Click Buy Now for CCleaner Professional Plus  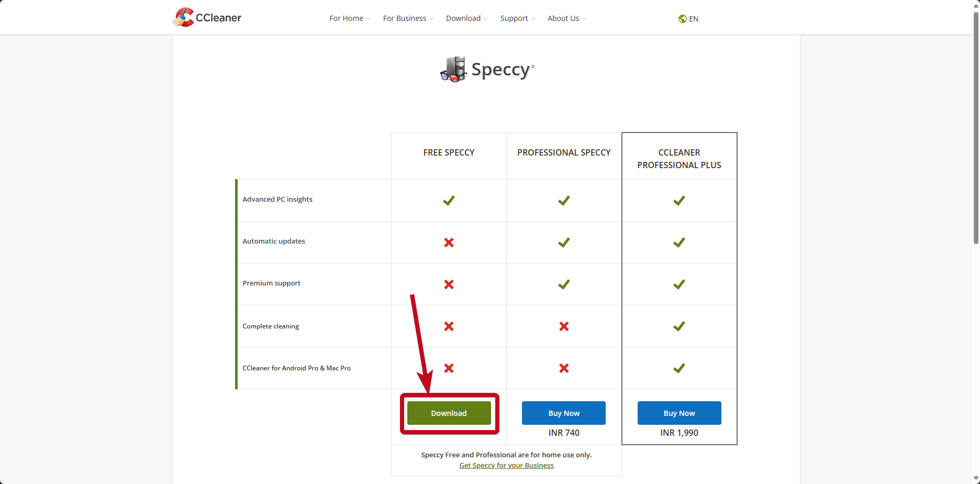pyautogui.click(x=679, y=413)
